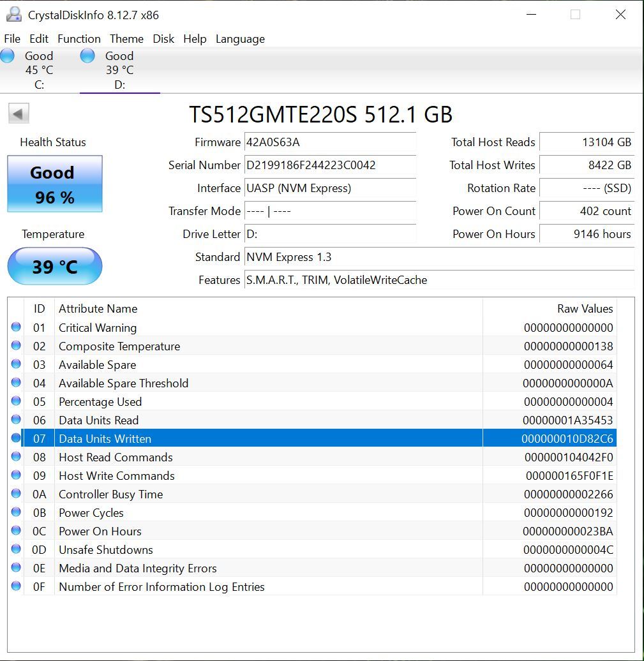Viewport: 644px width, 661px height.
Task: Click the status dot beside Unsafe Shutdowns
Action: tap(16, 549)
